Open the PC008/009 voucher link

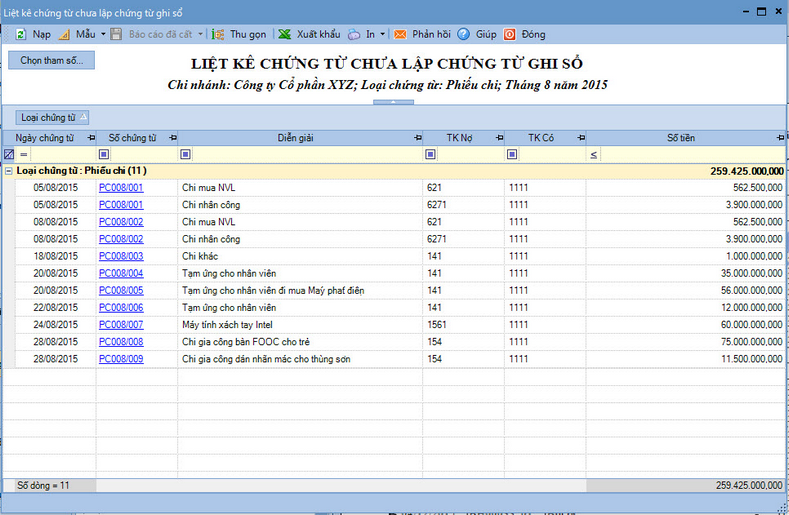point(121,359)
